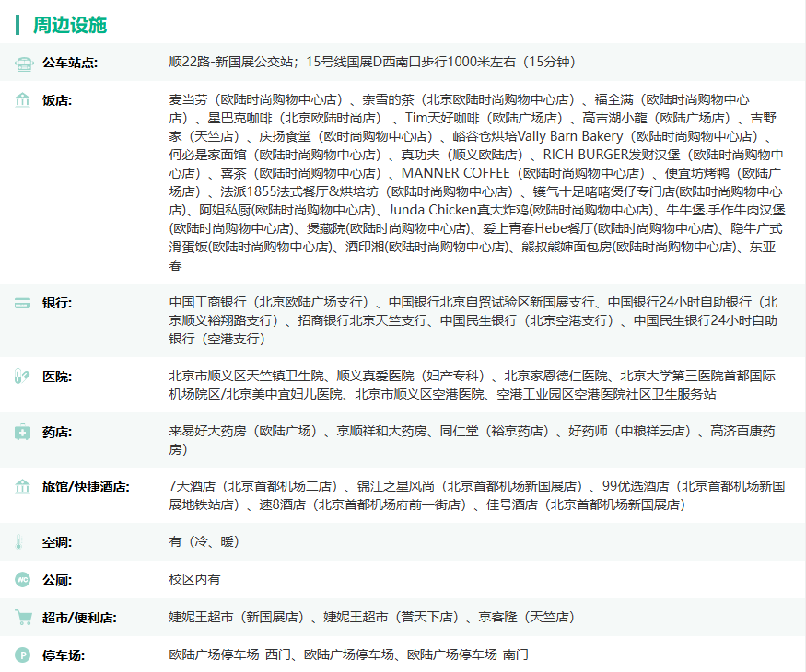The width and height of the screenshot is (806, 672).
Task: Click the 银行: label
Action: pyautogui.click(x=57, y=303)
